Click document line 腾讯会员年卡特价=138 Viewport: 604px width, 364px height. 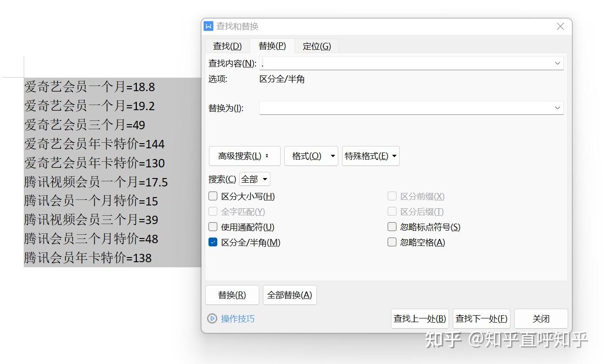click(x=88, y=258)
